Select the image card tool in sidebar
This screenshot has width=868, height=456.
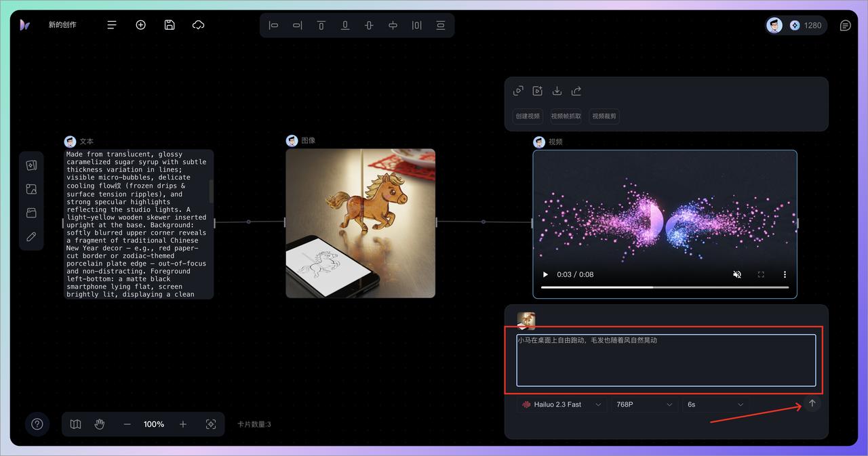31,189
